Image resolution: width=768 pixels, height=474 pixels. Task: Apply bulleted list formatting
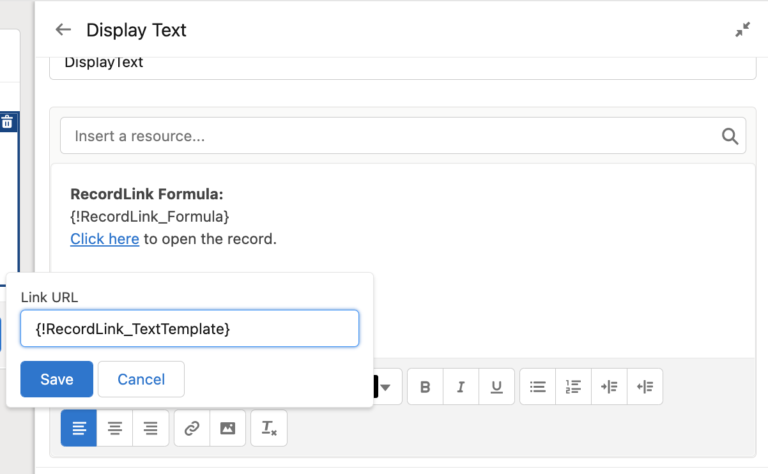point(537,387)
